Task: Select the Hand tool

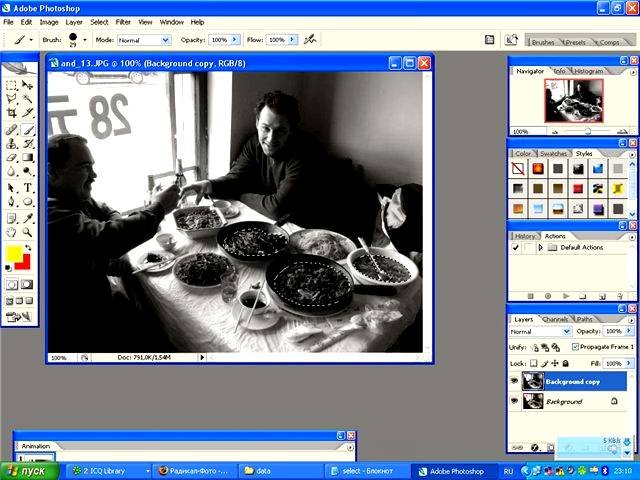Action: [12, 231]
